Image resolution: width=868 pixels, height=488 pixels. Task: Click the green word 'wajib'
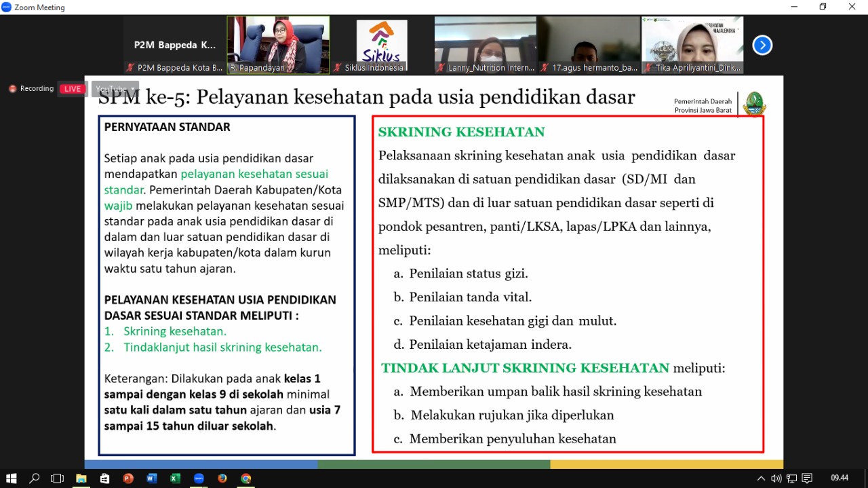pyautogui.click(x=118, y=206)
